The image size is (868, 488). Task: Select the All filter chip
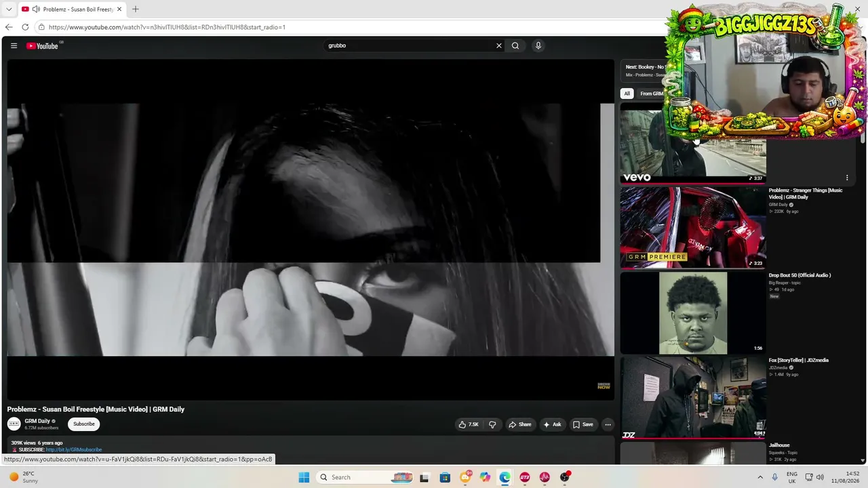627,94
